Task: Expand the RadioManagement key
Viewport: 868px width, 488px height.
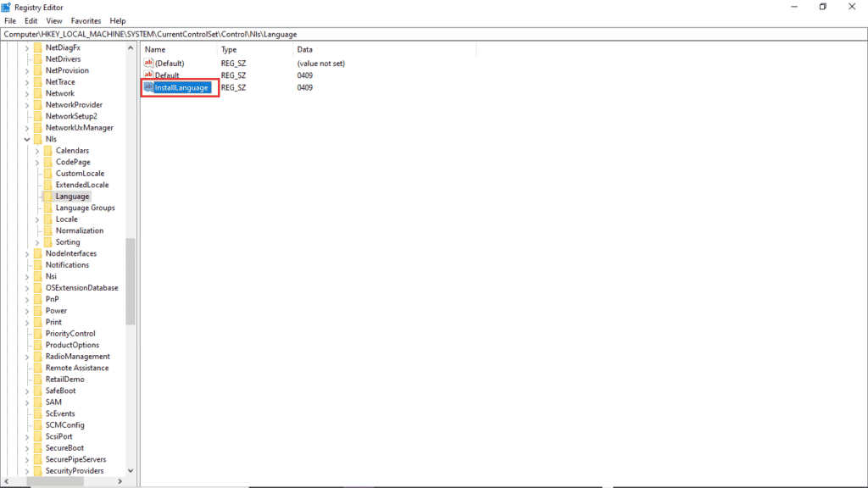Action: 26,357
